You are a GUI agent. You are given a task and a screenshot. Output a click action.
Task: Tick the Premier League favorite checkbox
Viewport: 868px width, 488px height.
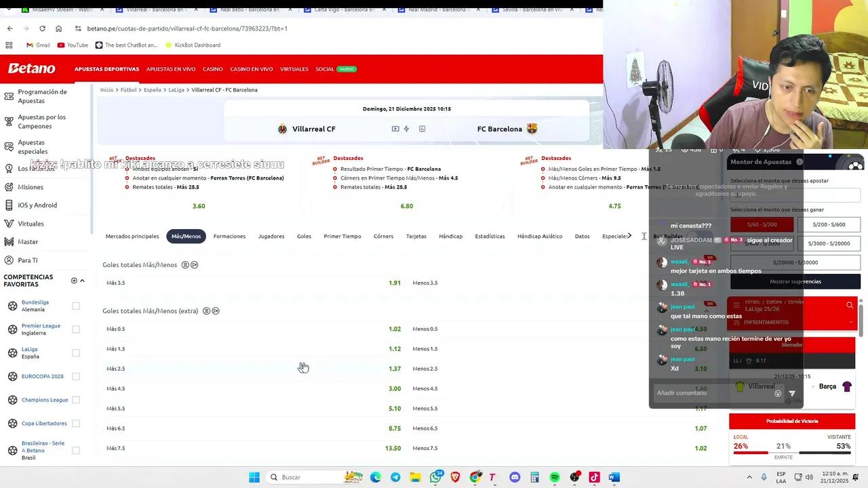pyautogui.click(x=76, y=329)
